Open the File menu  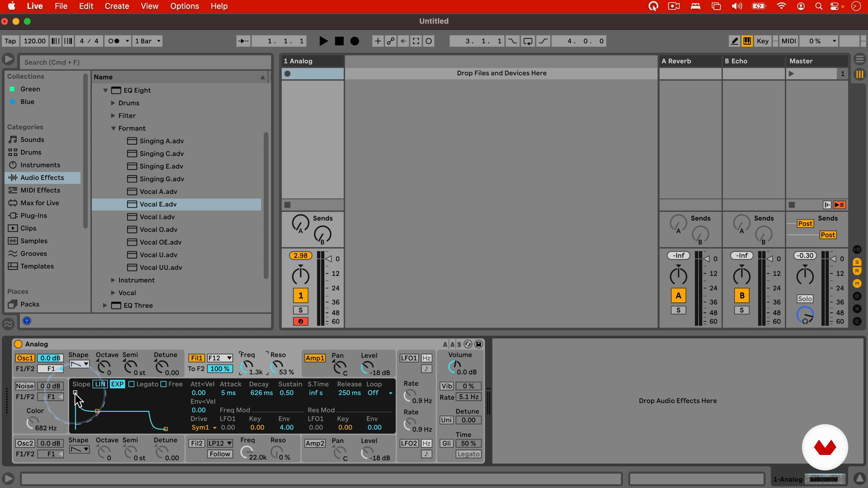61,6
